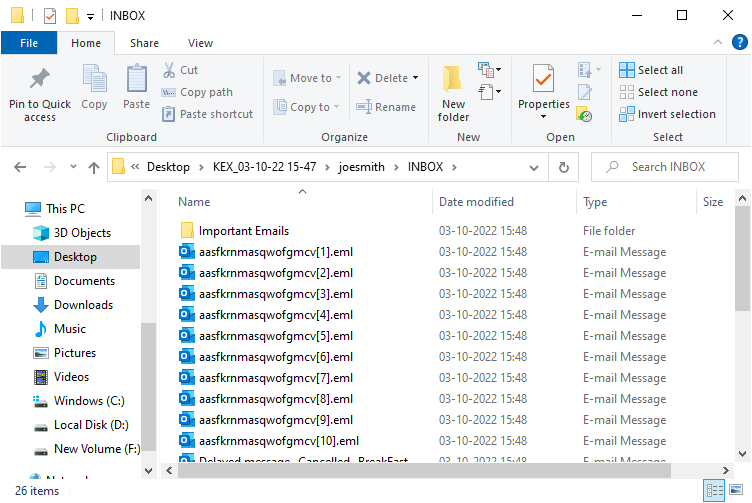The image size is (752, 503).
Task: Click the Search INBOX field
Action: coord(665,167)
